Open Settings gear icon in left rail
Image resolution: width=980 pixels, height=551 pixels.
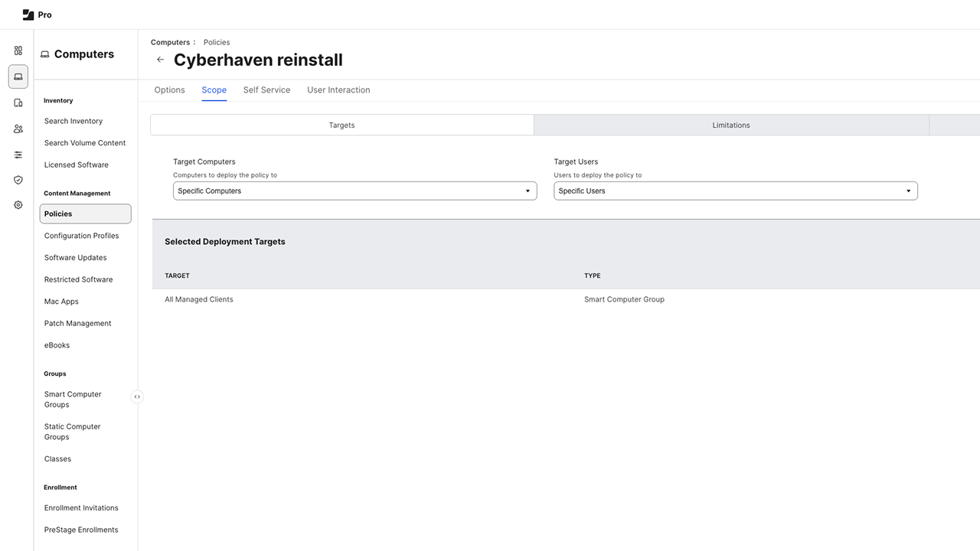click(x=18, y=205)
